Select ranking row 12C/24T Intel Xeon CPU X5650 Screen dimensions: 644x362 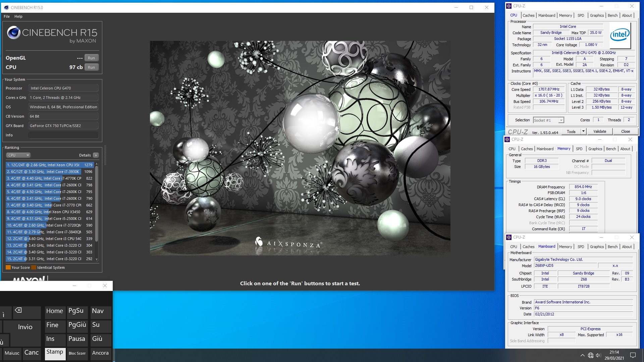coord(50,165)
